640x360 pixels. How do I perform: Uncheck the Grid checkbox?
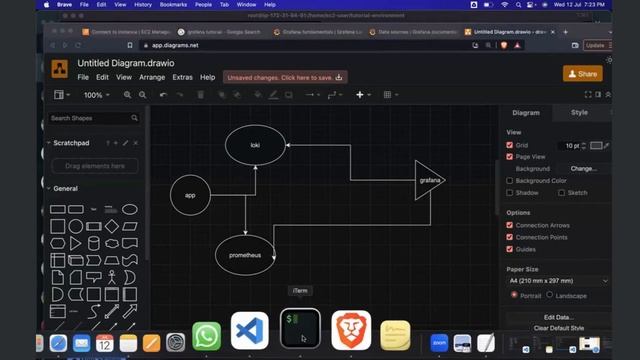[509, 145]
